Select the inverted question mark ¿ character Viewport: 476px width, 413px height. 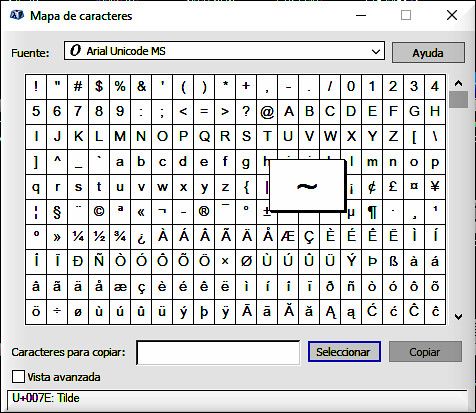(x=141, y=237)
